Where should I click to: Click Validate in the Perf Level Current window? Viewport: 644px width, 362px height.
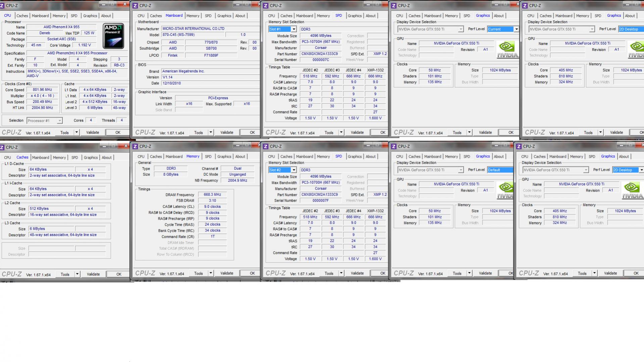tap(485, 133)
